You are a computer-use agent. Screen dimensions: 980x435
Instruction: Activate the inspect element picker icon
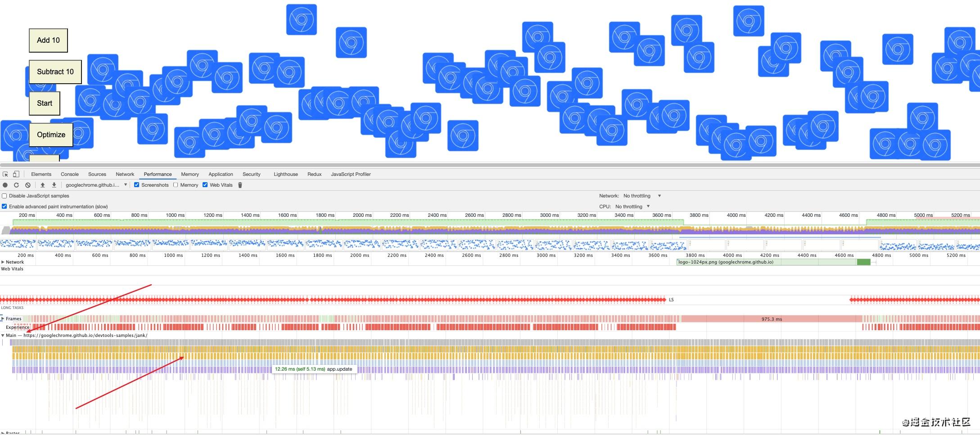tap(5, 174)
